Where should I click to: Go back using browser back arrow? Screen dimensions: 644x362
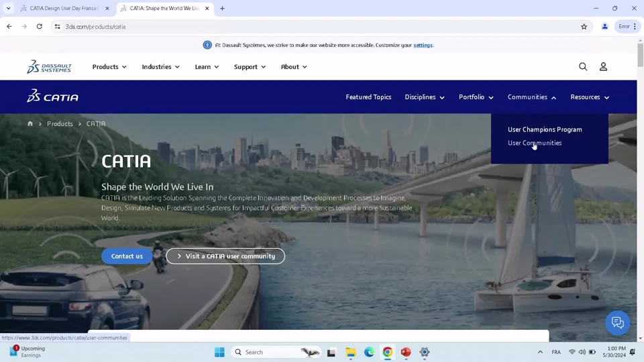(9, 26)
